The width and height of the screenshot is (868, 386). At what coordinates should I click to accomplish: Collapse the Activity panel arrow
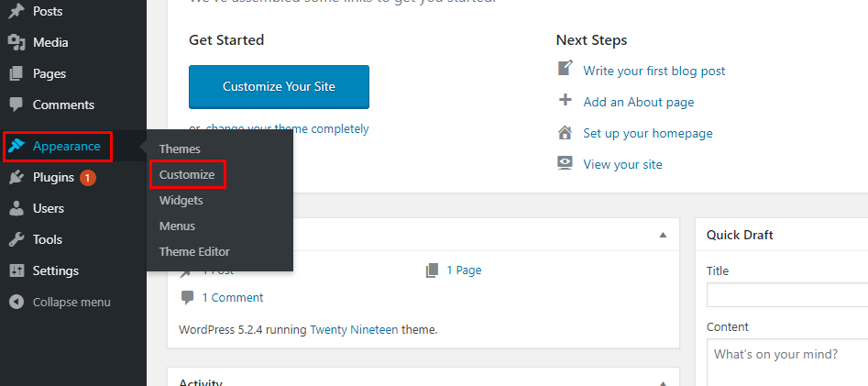(663, 383)
